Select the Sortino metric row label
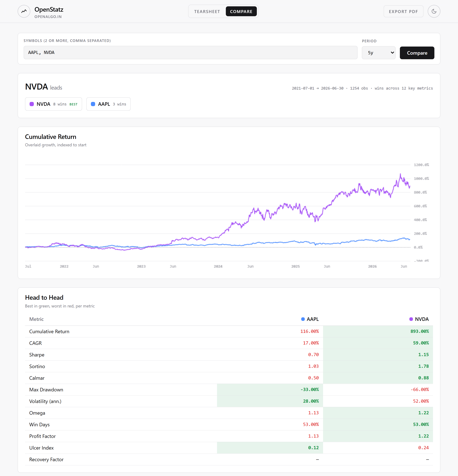The image size is (458, 476). tap(37, 367)
